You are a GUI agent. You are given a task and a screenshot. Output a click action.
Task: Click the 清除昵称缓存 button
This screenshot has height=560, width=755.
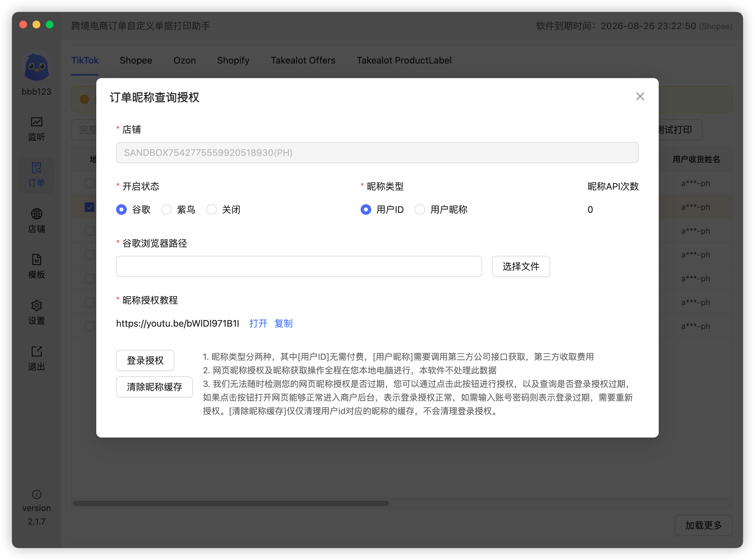pyautogui.click(x=155, y=387)
